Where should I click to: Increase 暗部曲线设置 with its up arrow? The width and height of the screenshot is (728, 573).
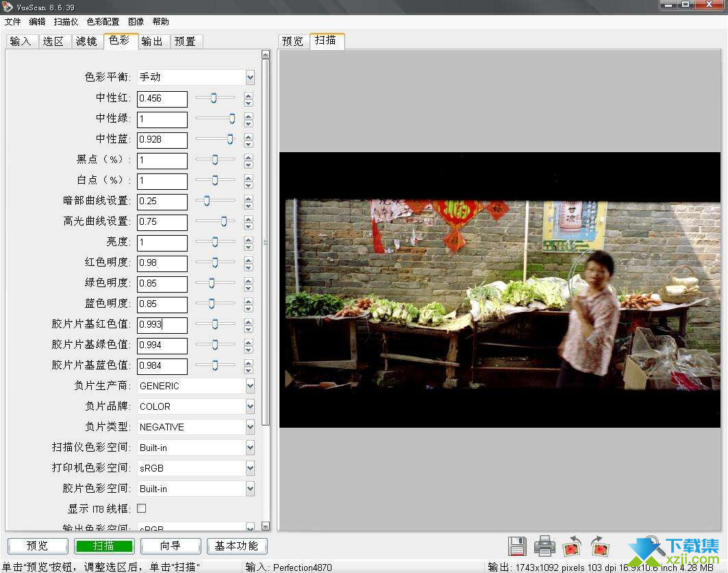coord(249,198)
